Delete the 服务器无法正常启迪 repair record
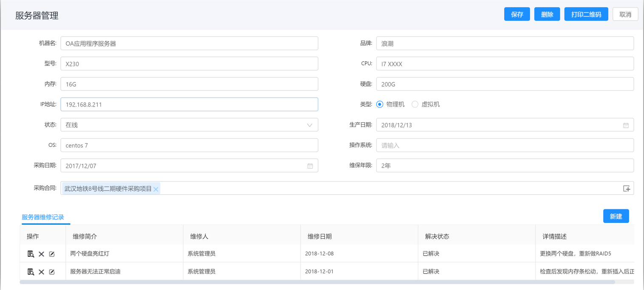644x290 pixels. (x=41, y=272)
